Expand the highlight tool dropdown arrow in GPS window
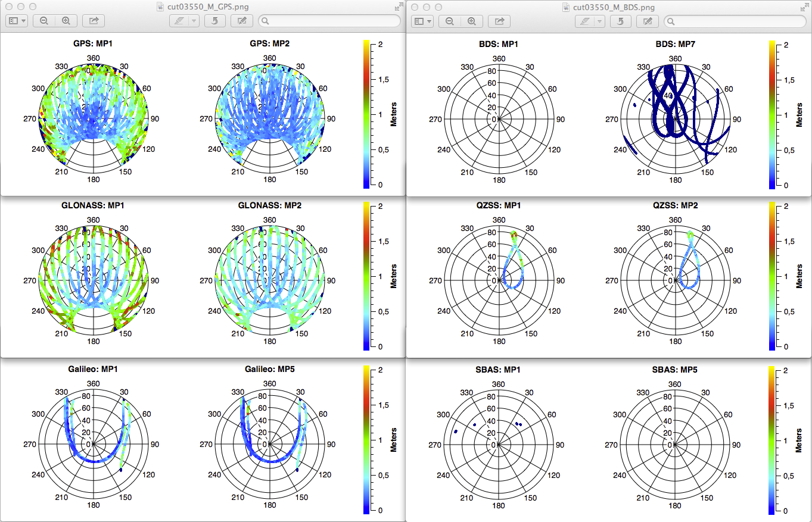812x522 pixels. (194, 21)
